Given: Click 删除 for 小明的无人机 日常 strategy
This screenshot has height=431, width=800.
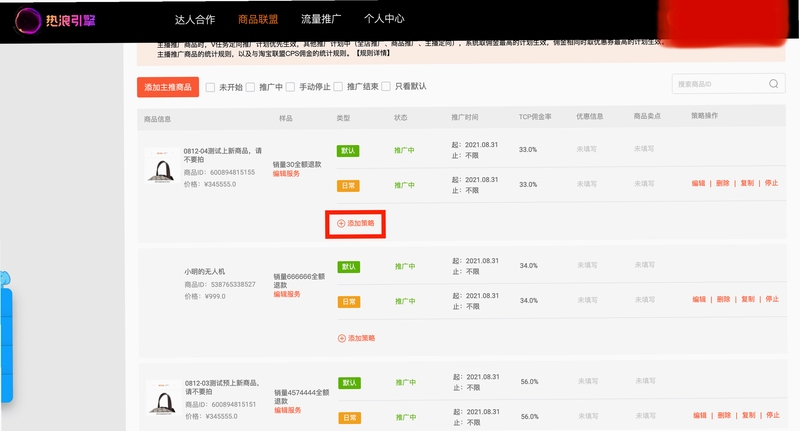Looking at the screenshot, I should (x=723, y=299).
